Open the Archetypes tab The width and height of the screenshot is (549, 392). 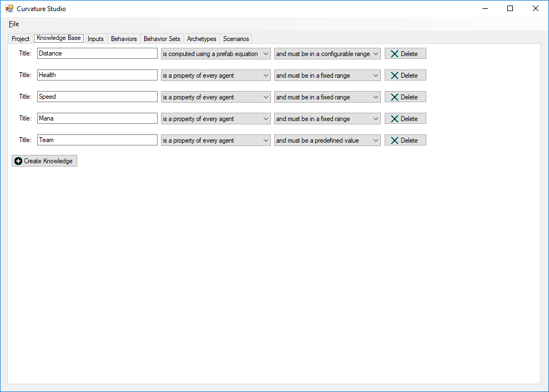coord(201,38)
